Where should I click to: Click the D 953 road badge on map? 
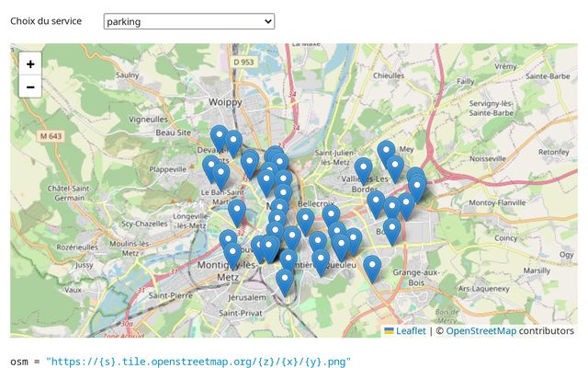(x=243, y=62)
